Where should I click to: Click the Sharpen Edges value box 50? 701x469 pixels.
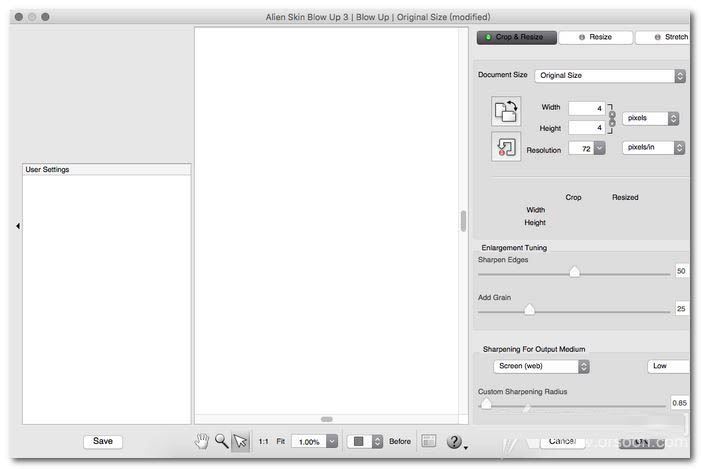click(x=681, y=271)
